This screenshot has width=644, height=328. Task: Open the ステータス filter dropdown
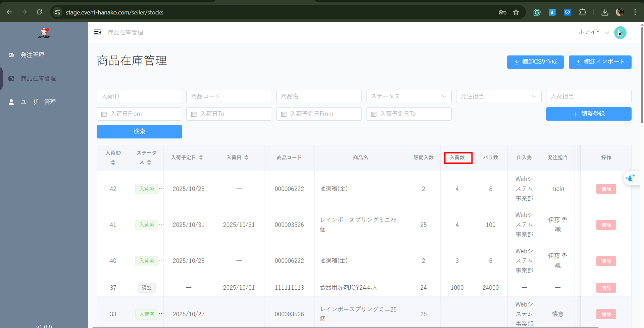click(x=408, y=96)
